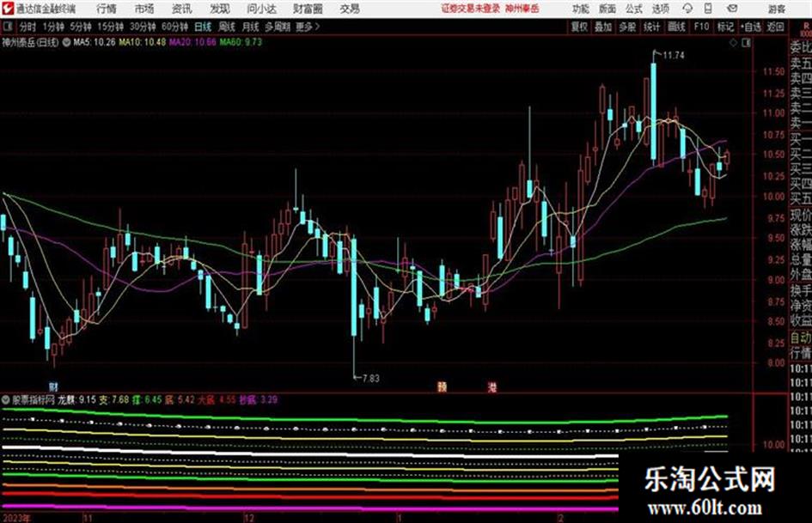The image size is (812, 523).
Task: Click the MA5: 10.26 indicator value
Action: click(95, 42)
